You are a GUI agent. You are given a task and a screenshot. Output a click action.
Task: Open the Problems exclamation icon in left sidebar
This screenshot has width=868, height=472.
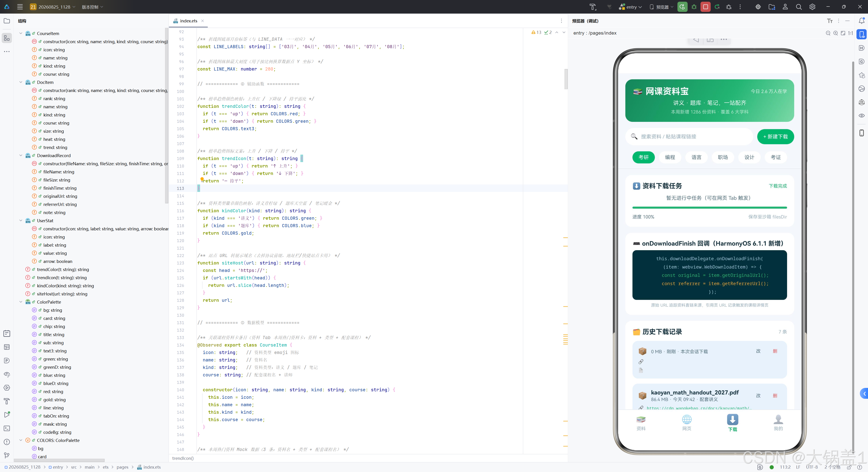click(7, 442)
